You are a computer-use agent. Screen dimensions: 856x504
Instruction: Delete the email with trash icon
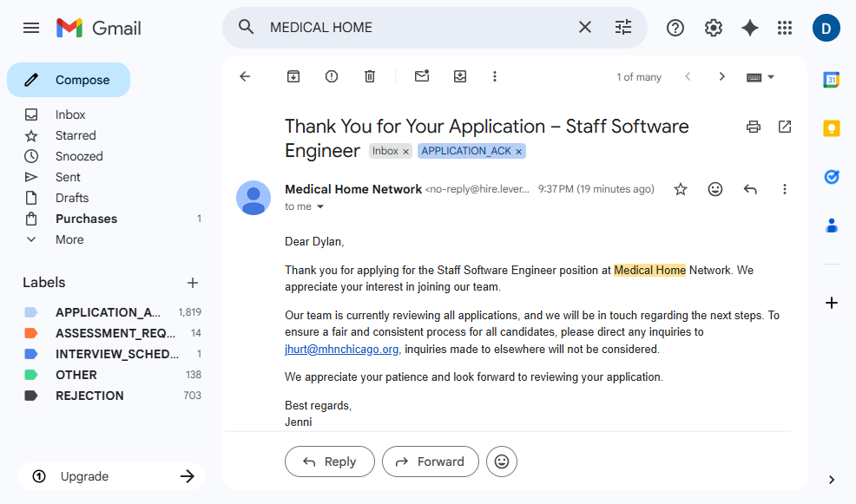370,76
